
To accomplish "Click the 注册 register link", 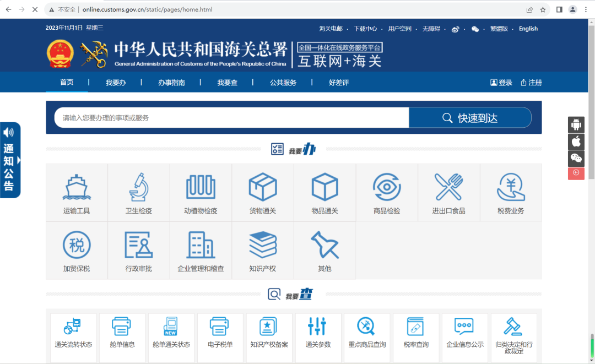I will 531,83.
